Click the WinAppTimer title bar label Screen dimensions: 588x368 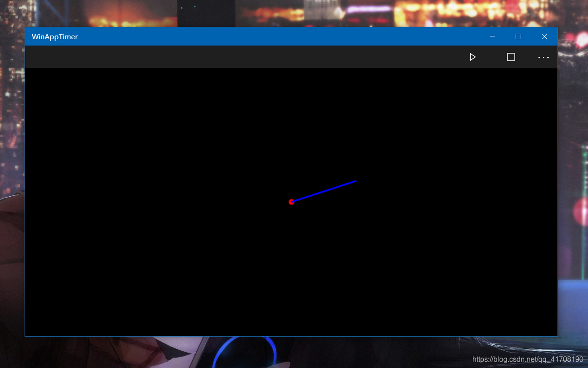pos(54,36)
